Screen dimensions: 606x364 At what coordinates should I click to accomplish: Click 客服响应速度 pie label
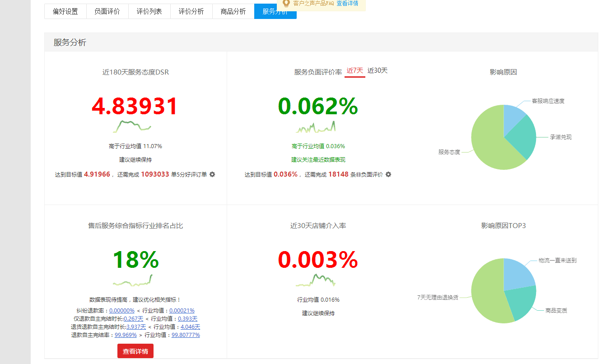[x=548, y=101]
